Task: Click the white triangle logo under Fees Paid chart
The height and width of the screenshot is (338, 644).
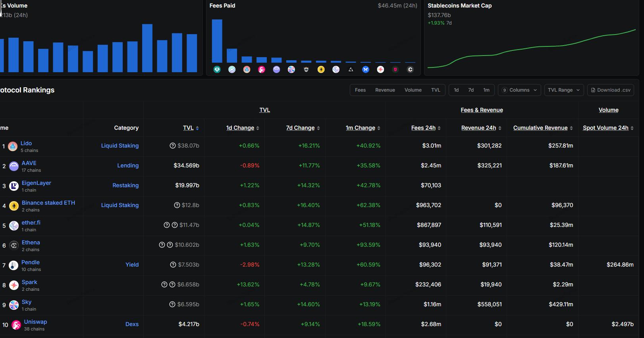Action: tap(351, 69)
